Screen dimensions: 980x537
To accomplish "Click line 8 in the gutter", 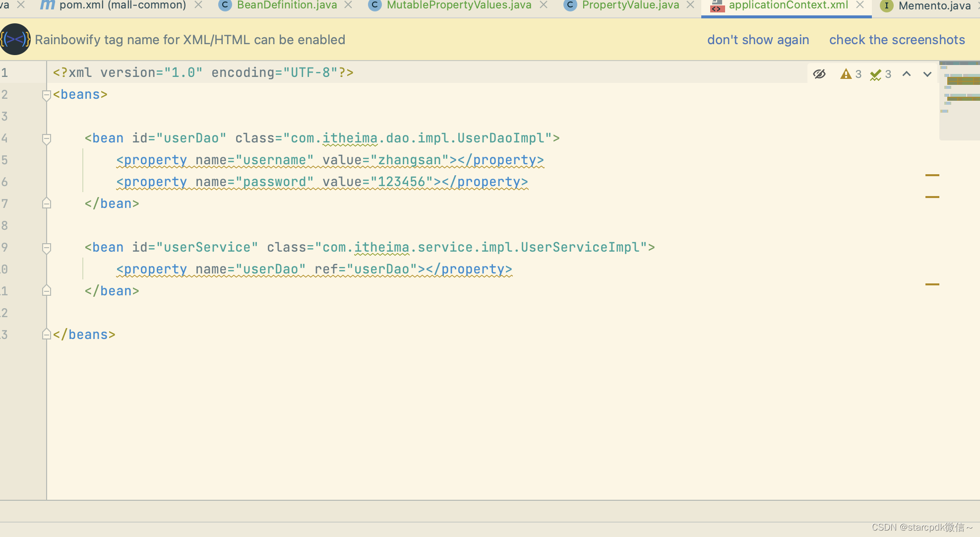I will point(5,226).
